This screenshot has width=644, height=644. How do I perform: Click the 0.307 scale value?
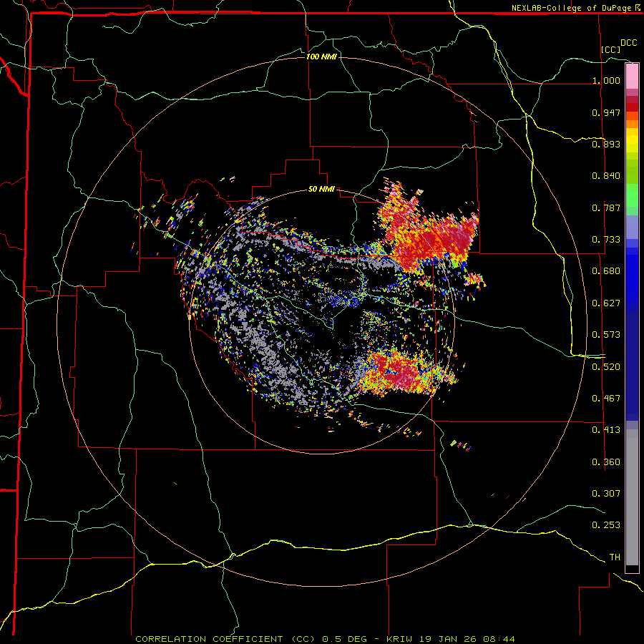pyautogui.click(x=606, y=494)
